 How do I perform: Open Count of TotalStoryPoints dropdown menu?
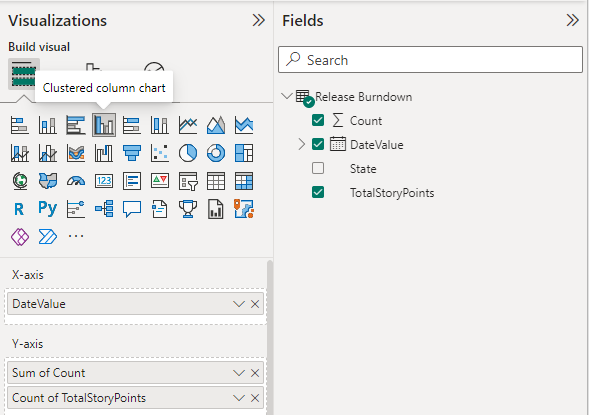pyautogui.click(x=239, y=398)
